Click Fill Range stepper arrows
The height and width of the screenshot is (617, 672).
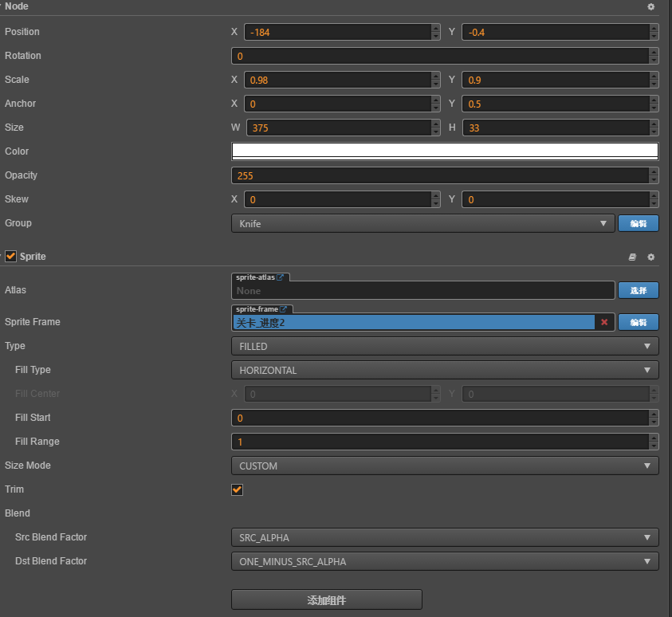coord(654,442)
